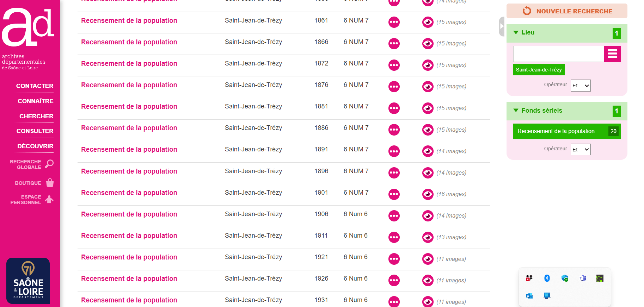
Task: Click the eye icon for 1896 census
Action: [428, 173]
